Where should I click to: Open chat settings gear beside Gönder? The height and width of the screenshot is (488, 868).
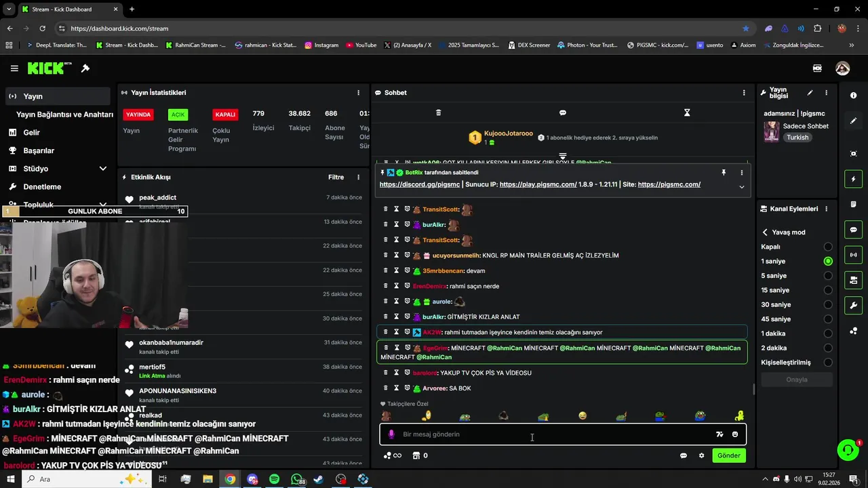click(701, 455)
